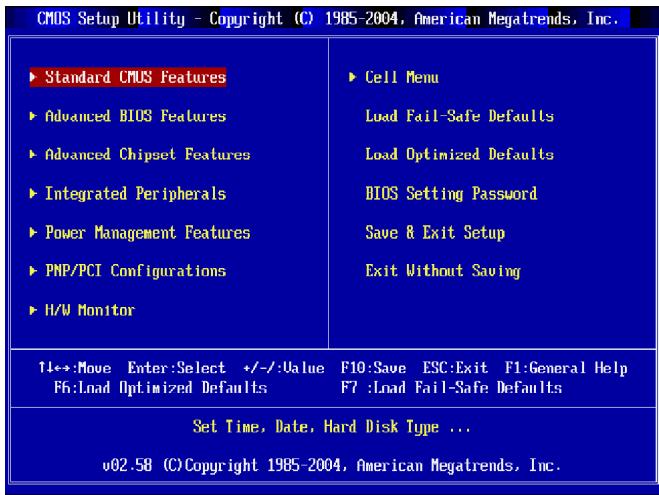Select Integrated Peripherals entry
This screenshot has width=659, height=495.
coord(135,194)
